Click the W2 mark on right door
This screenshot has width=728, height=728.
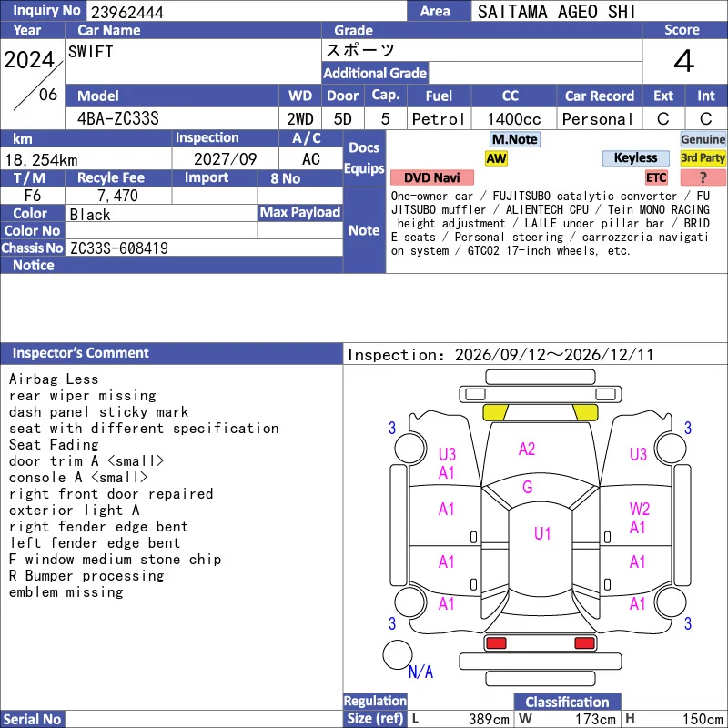click(x=640, y=509)
